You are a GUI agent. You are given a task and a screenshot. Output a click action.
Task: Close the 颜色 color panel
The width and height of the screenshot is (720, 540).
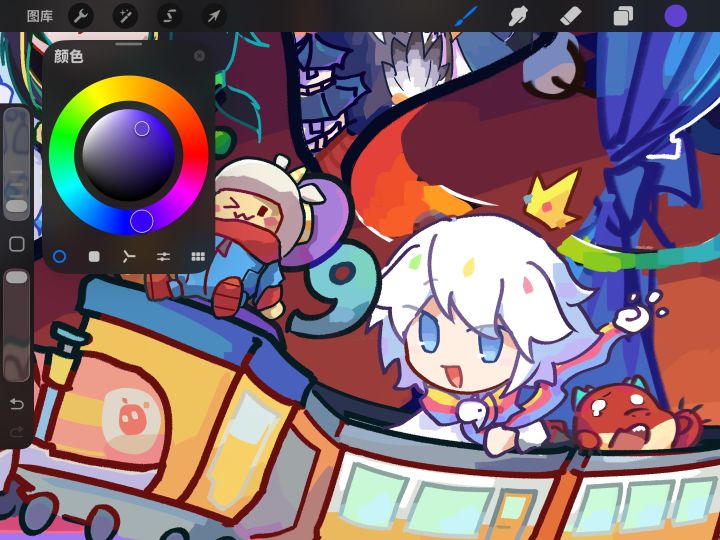click(199, 56)
